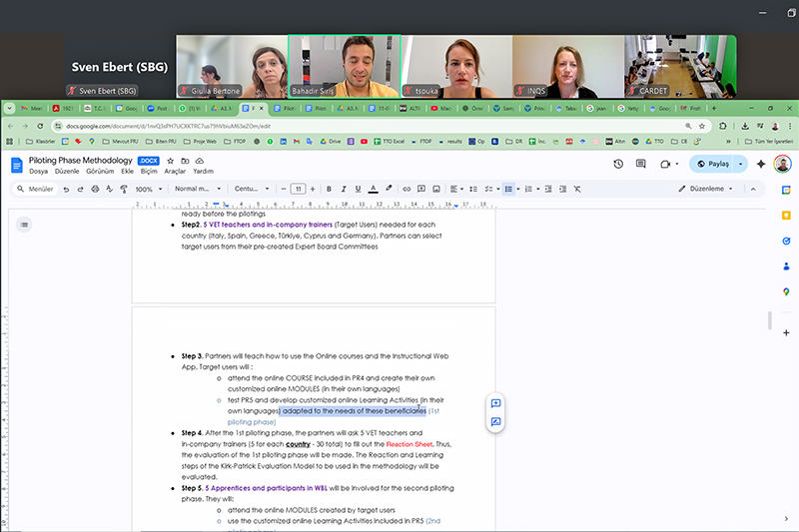This screenshot has width=799, height=532.
Task: Open the comments panel icon
Action: 643,164
